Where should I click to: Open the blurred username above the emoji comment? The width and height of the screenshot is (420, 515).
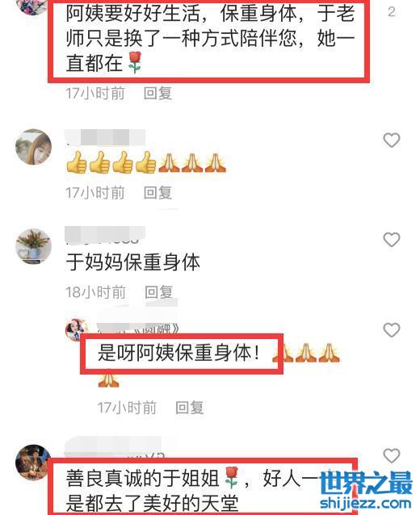105,137
